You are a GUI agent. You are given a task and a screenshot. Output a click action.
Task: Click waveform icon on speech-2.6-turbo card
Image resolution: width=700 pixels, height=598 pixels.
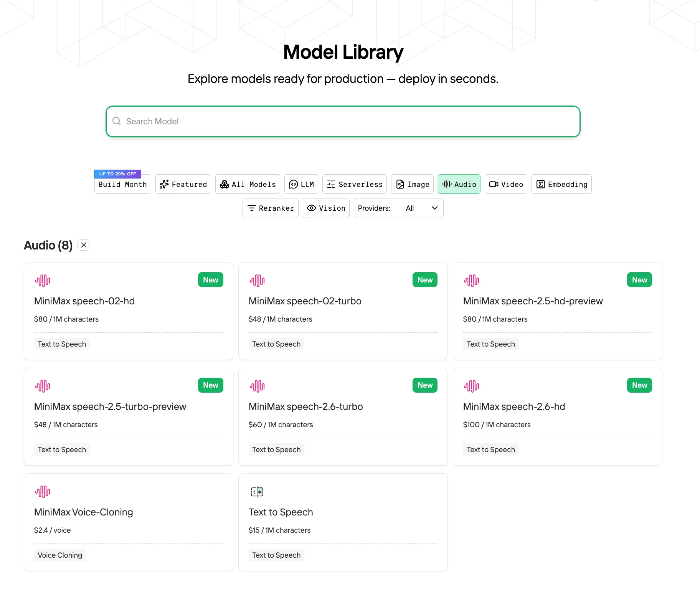click(x=257, y=386)
